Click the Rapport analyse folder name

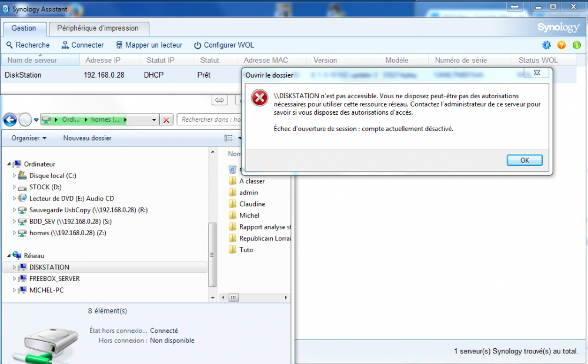(265, 227)
